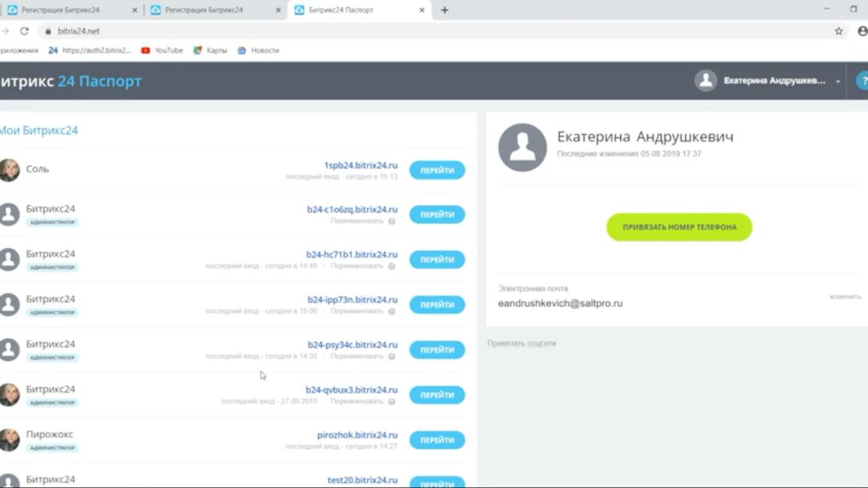This screenshot has width=868, height=488.
Task: Close the second Регистрация Битрикс24 tab
Action: (x=278, y=10)
